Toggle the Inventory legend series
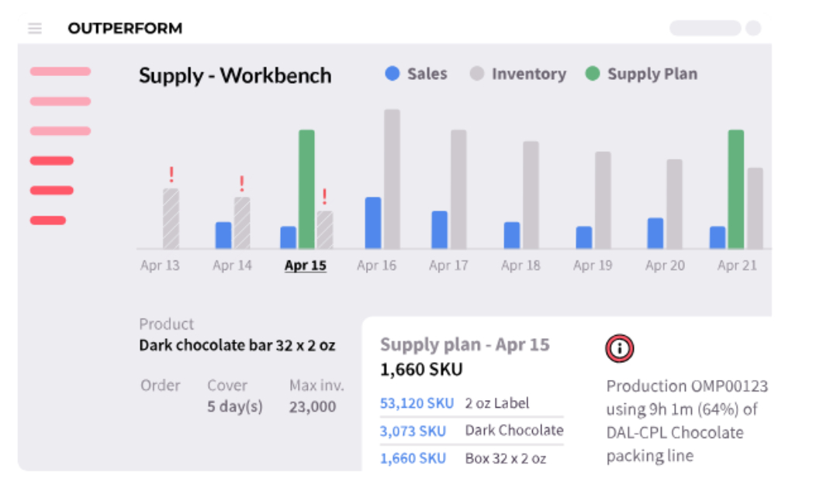This screenshot has height=504, width=816. pos(518,74)
